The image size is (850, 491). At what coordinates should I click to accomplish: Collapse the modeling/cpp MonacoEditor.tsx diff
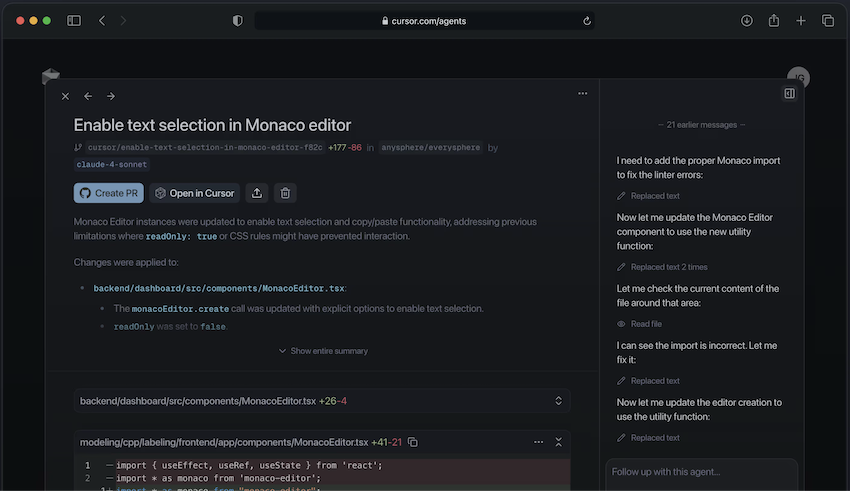click(558, 442)
